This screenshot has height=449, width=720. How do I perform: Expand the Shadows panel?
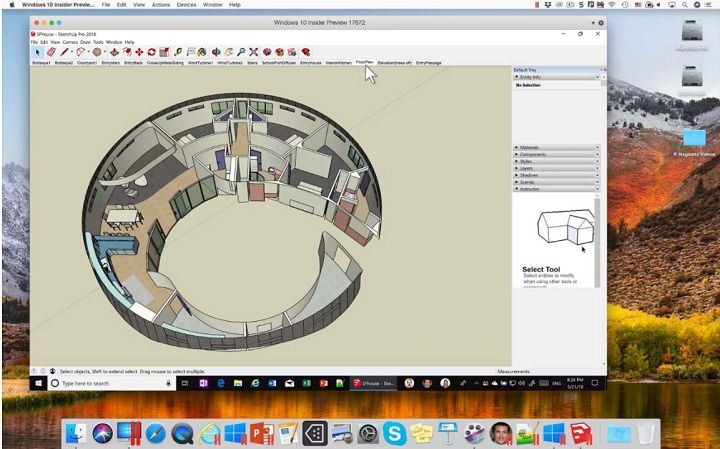(529, 175)
